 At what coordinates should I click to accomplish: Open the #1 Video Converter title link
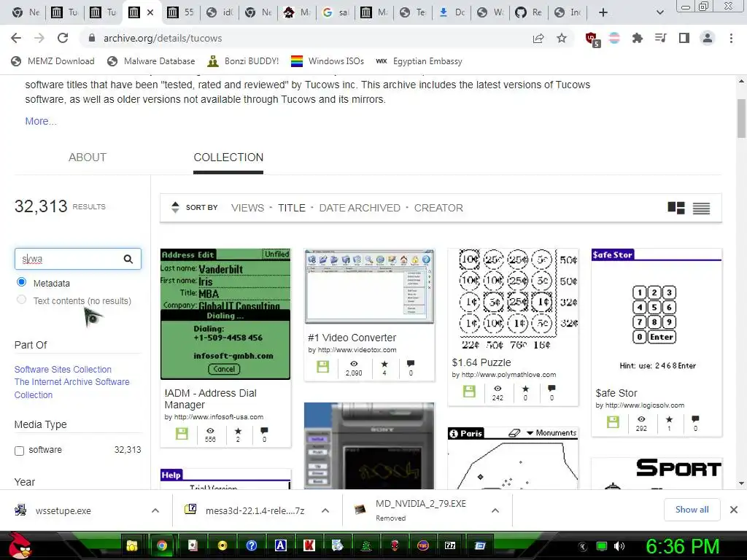352,338
